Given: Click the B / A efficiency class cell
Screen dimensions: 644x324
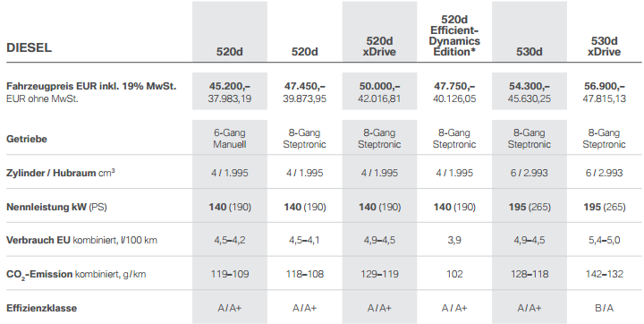Looking at the screenshot, I should point(604,308).
